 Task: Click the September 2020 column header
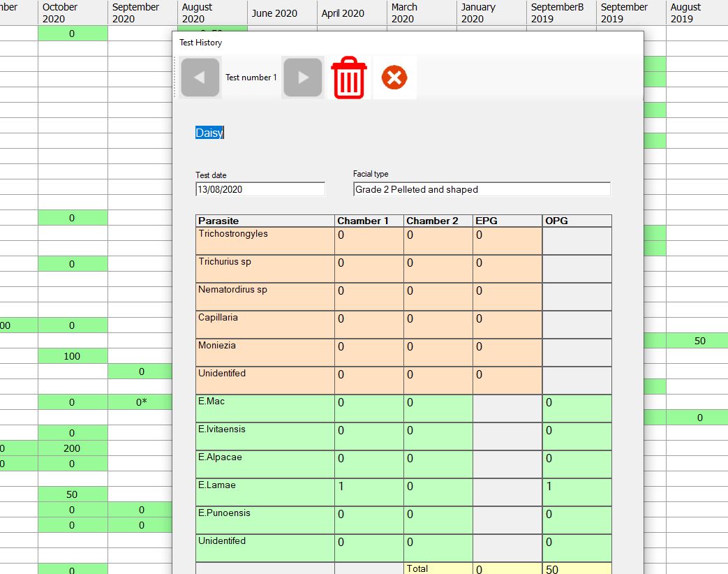pos(142,13)
